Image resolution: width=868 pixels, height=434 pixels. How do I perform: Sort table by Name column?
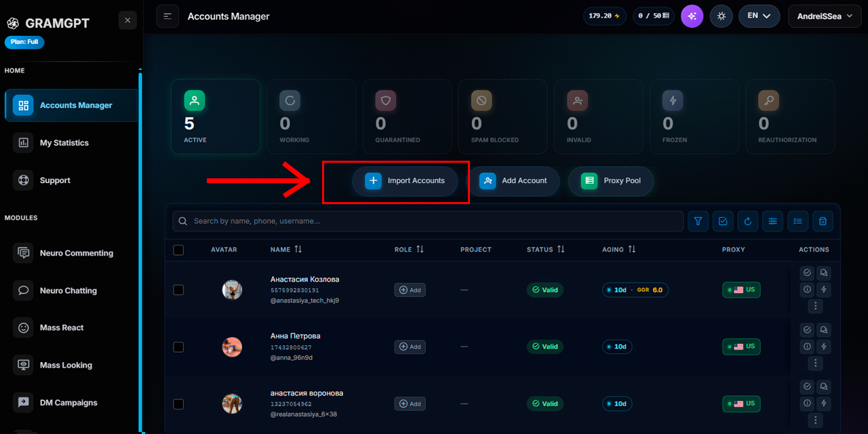[x=286, y=250]
